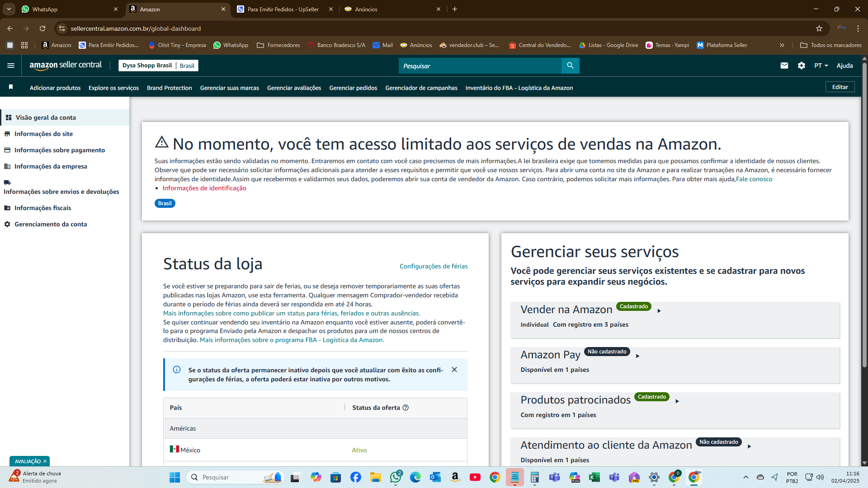868x488 pixels.
Task: Click the Pesquisar search field
Action: point(480,66)
